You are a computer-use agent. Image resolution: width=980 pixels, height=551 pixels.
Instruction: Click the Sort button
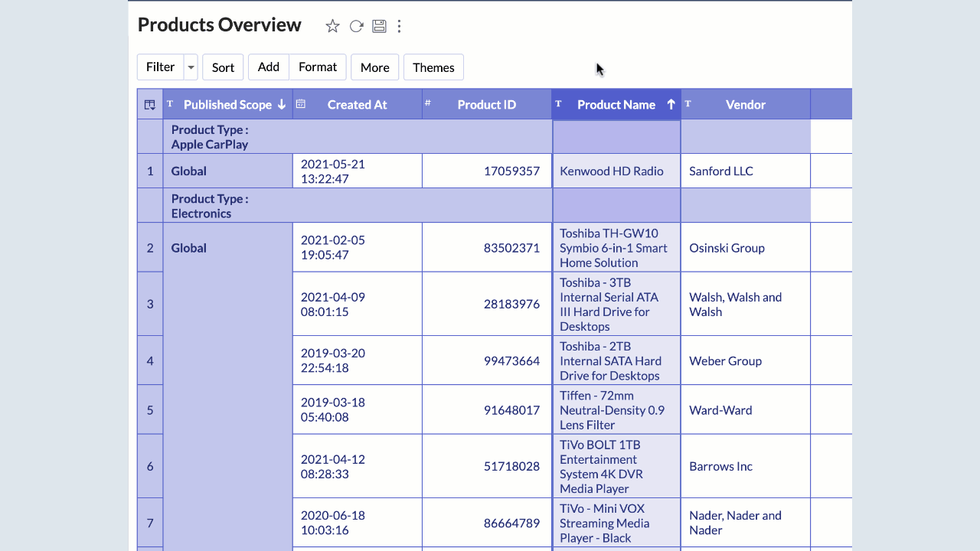click(x=223, y=67)
